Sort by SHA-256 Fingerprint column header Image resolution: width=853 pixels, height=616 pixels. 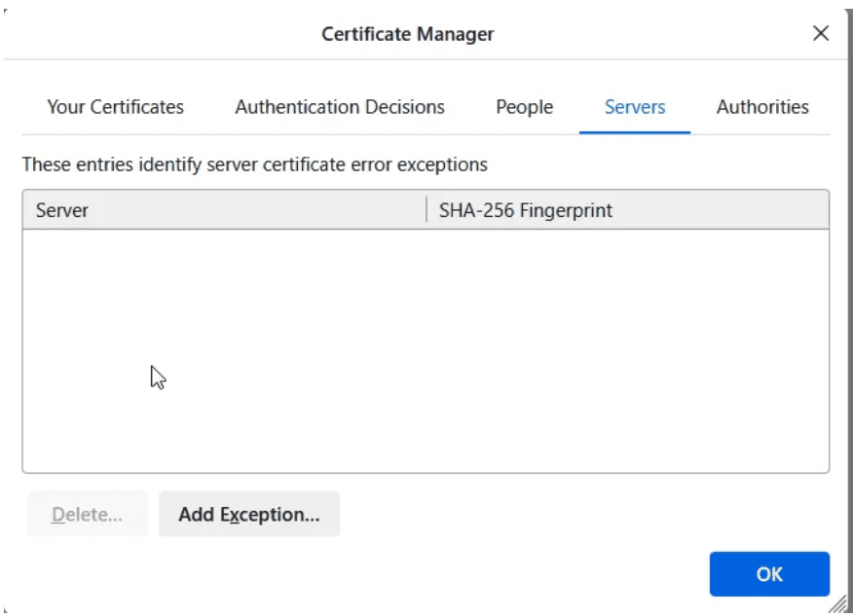coord(525,210)
